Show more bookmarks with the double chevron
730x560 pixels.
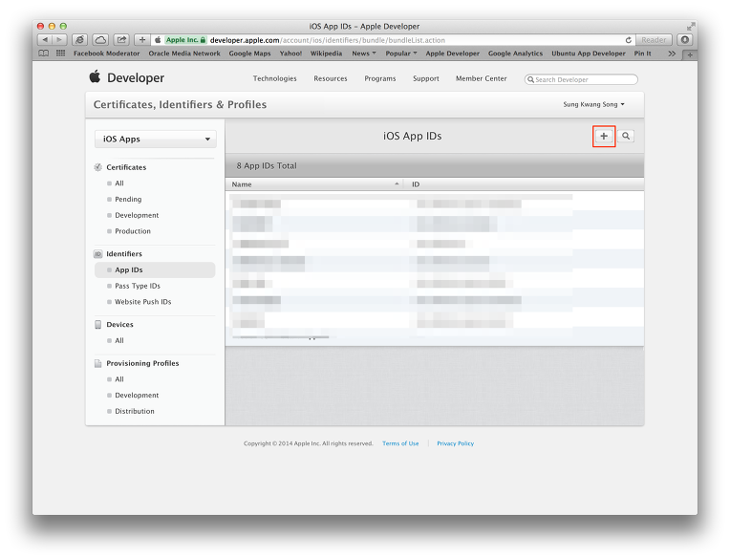(x=672, y=54)
